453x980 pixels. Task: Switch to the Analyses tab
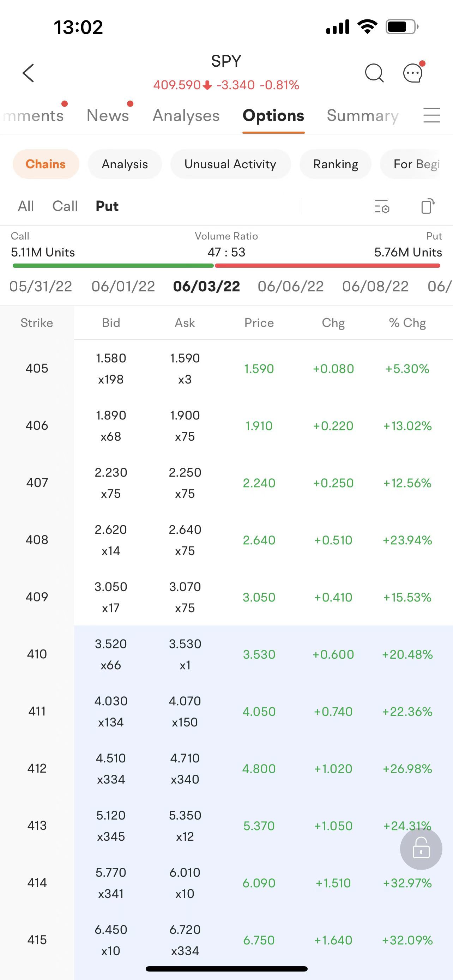tap(186, 116)
